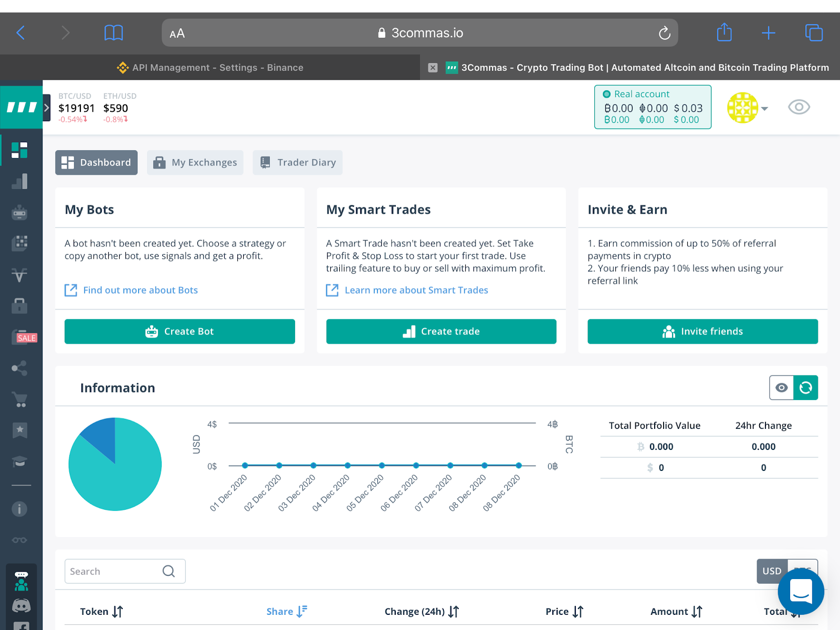840x630 pixels.
Task: Switch to the Trader Diary tab
Action: pyautogui.click(x=297, y=163)
